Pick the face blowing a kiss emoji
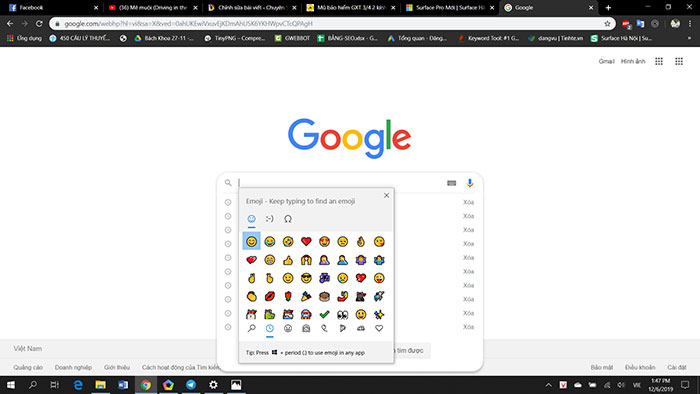The width and height of the screenshot is (700, 394). 379,241
